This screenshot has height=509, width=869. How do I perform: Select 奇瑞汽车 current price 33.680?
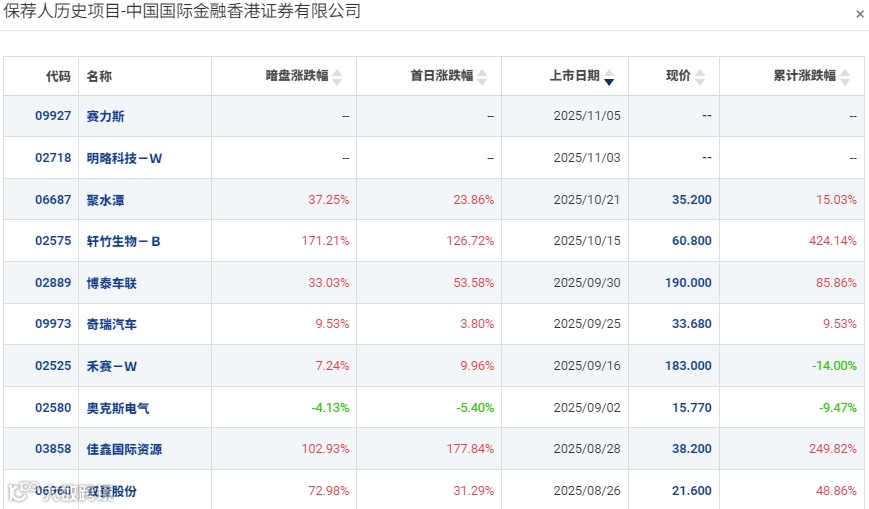click(692, 324)
